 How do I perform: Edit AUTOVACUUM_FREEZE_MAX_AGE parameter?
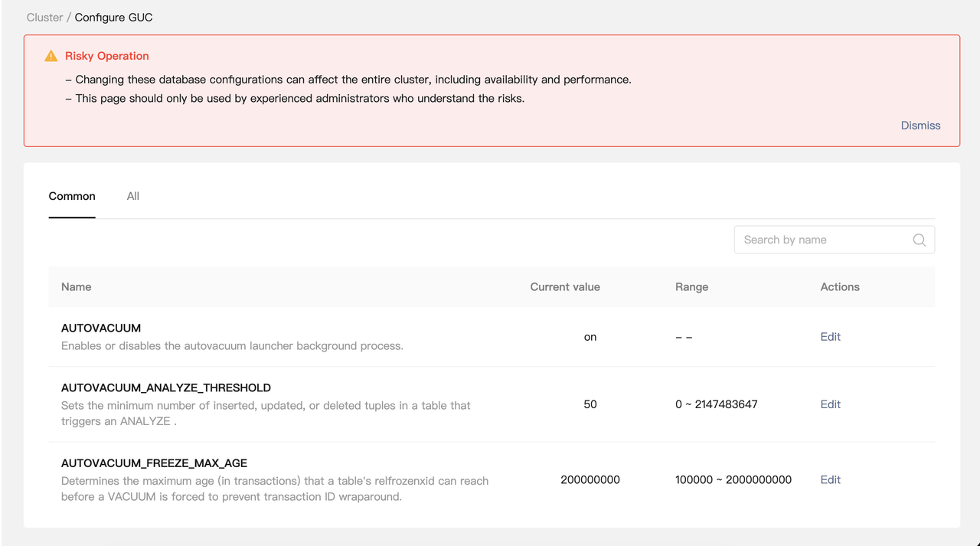[x=830, y=479]
